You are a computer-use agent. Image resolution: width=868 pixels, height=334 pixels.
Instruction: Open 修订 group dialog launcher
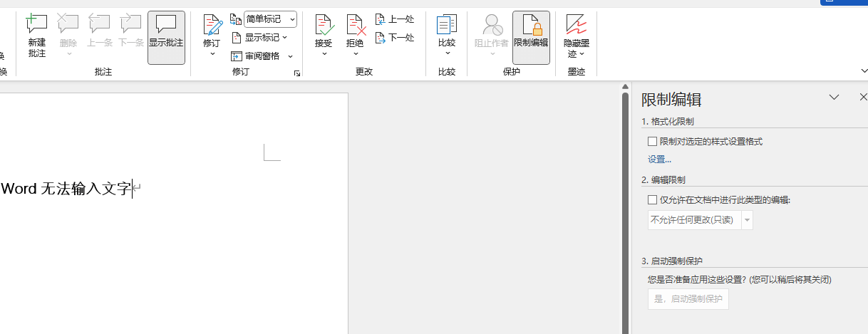pyautogui.click(x=297, y=73)
